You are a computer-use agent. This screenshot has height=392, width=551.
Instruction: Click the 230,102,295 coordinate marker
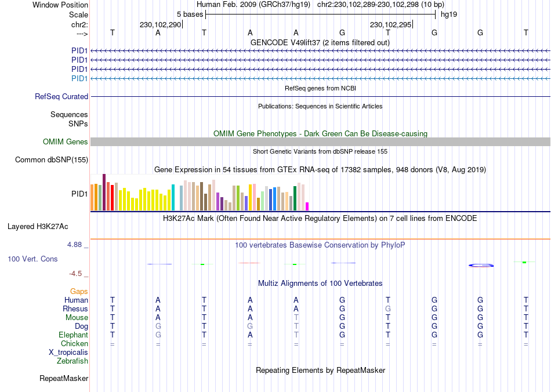point(390,24)
